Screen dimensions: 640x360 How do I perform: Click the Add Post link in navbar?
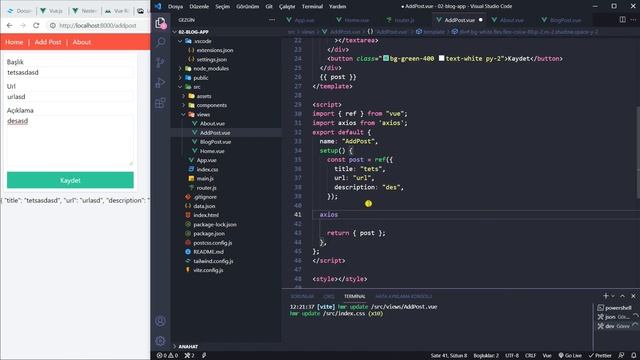pyautogui.click(x=48, y=42)
